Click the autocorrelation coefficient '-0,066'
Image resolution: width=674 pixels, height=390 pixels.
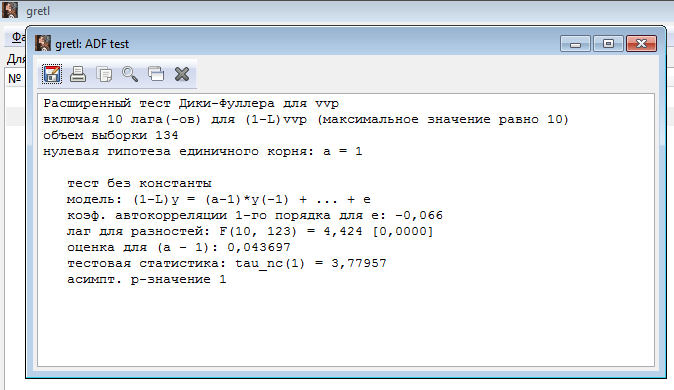[x=419, y=215]
